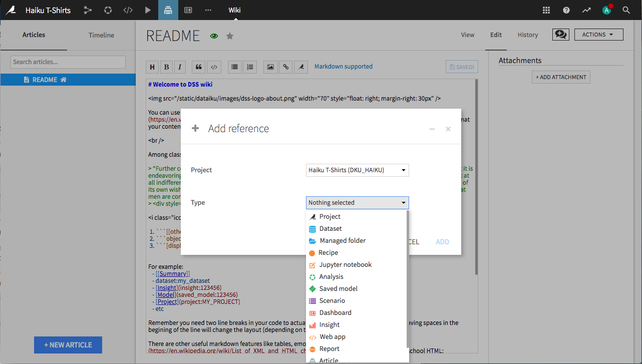The image size is (642, 364).
Task: Switch to the Timeline tab
Action: click(x=101, y=35)
